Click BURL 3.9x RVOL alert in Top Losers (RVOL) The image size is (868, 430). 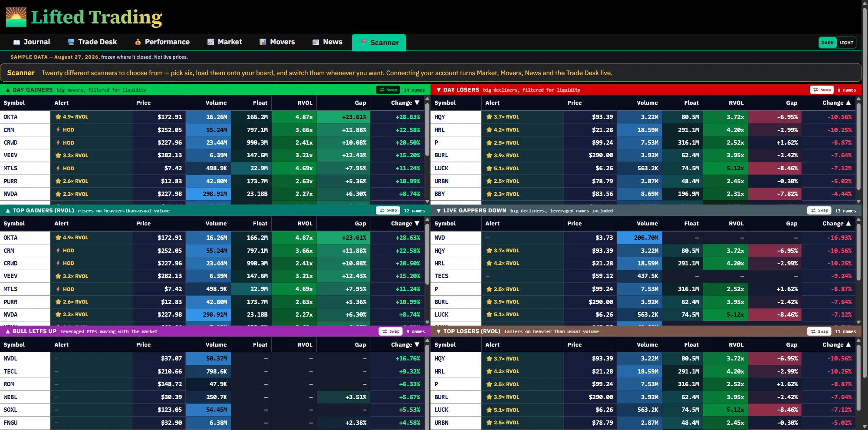[x=503, y=397]
